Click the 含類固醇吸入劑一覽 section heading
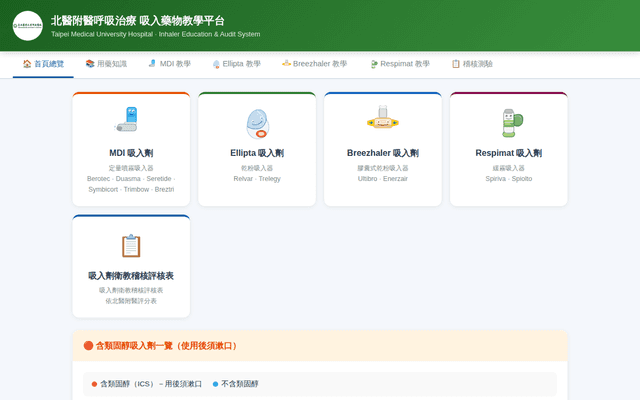Viewport: 640px width, 400px height. (x=166, y=346)
